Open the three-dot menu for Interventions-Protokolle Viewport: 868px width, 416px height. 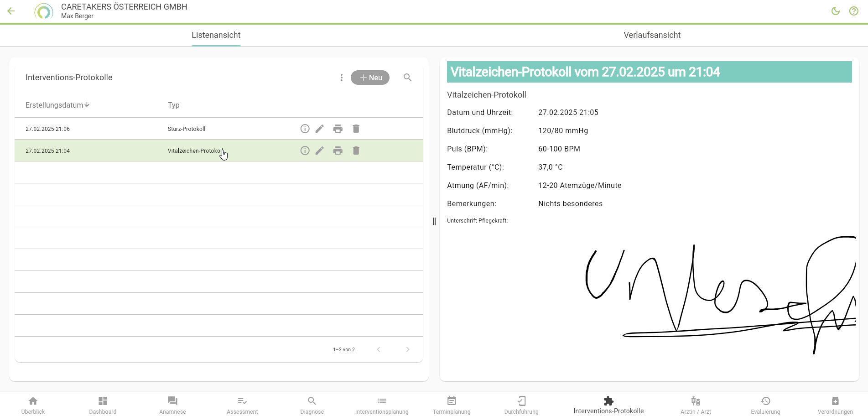(x=341, y=78)
